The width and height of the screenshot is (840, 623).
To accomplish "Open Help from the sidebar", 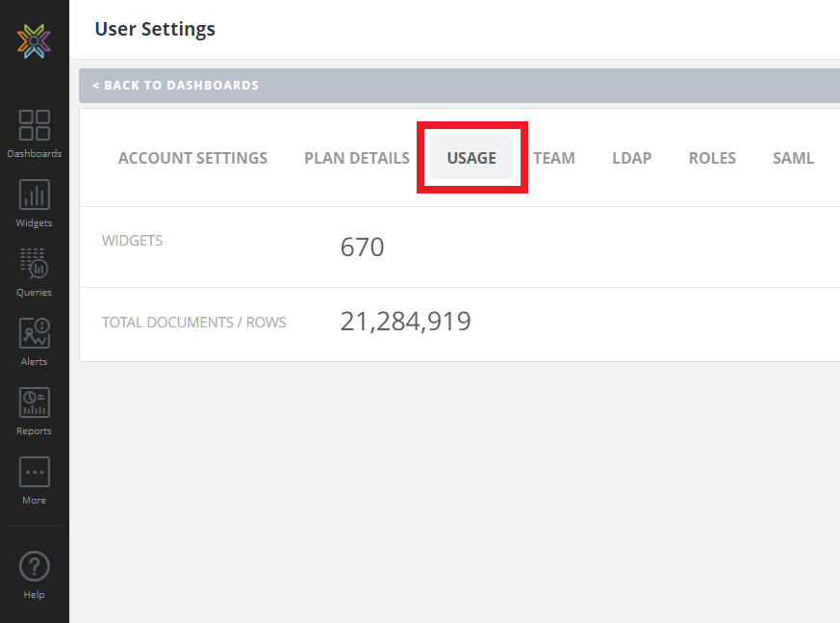I will (35, 574).
